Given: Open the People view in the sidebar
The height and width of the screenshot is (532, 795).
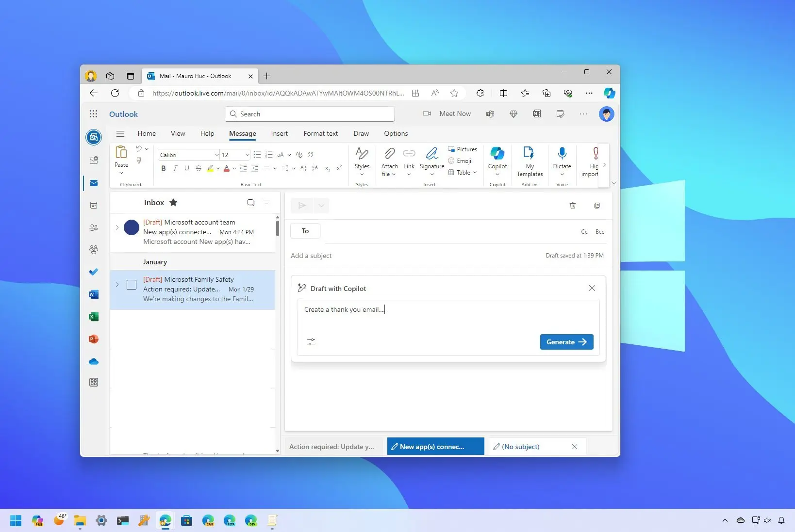Looking at the screenshot, I should coord(94,227).
